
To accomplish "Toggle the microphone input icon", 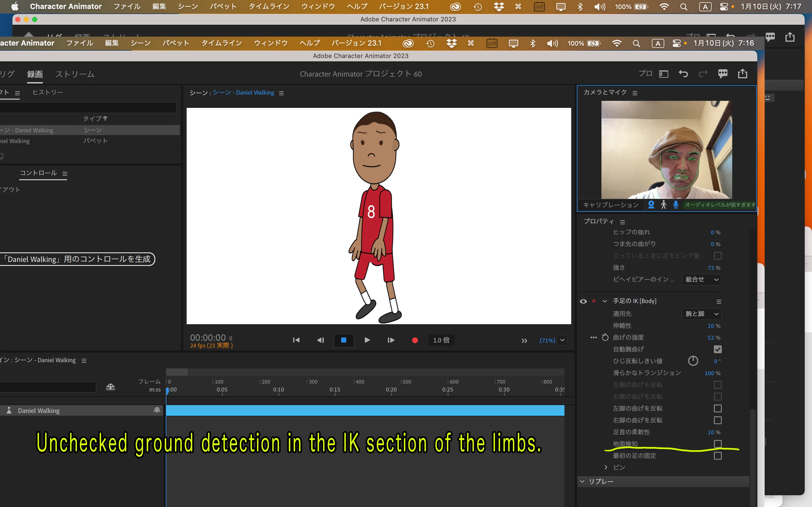I will (676, 204).
